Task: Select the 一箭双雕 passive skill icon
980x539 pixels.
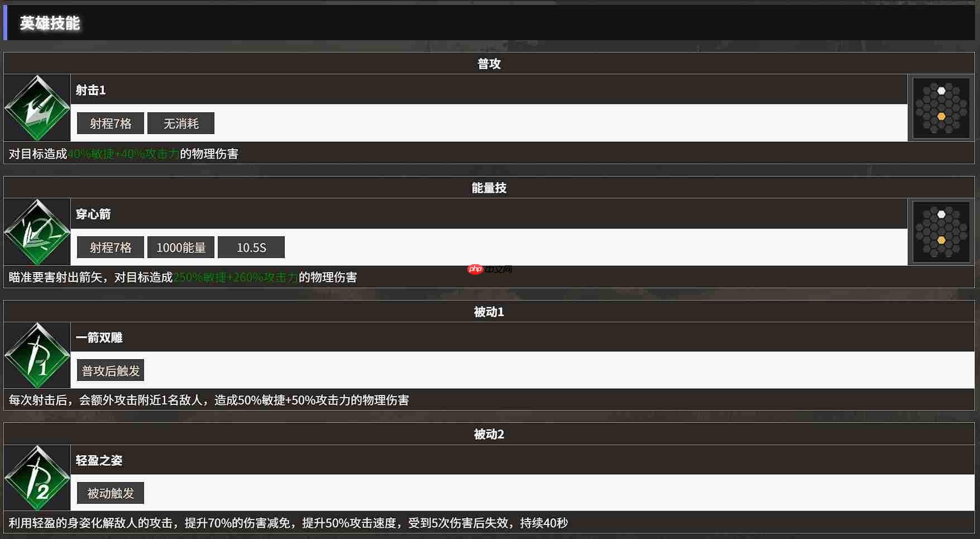Action: [x=37, y=355]
